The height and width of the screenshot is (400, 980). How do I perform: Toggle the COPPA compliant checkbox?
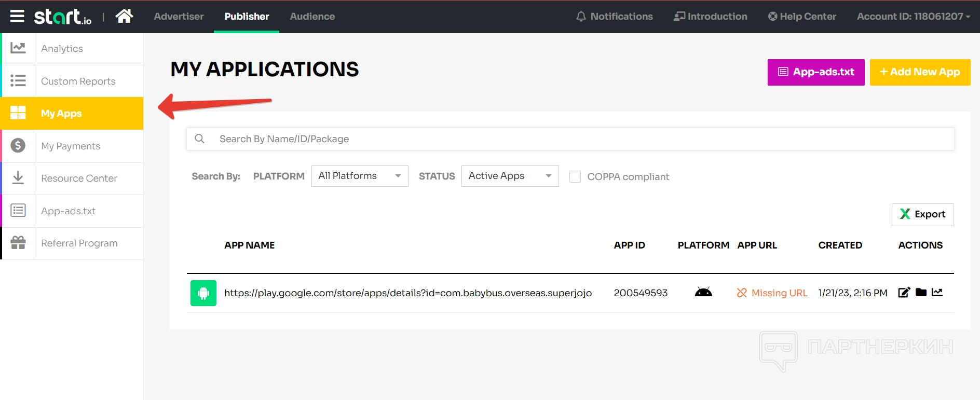[575, 177]
